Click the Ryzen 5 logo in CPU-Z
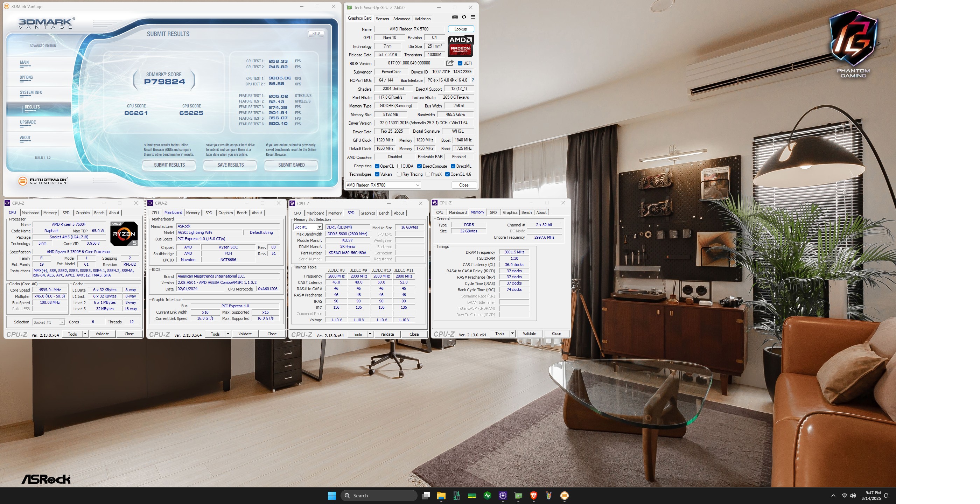Viewport: 980px width, 504px height. (124, 233)
